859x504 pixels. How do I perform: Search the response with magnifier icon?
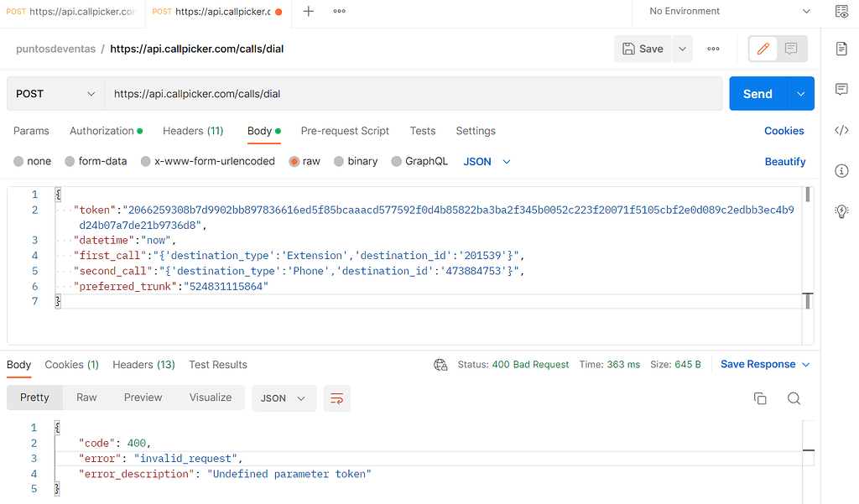[x=794, y=398]
